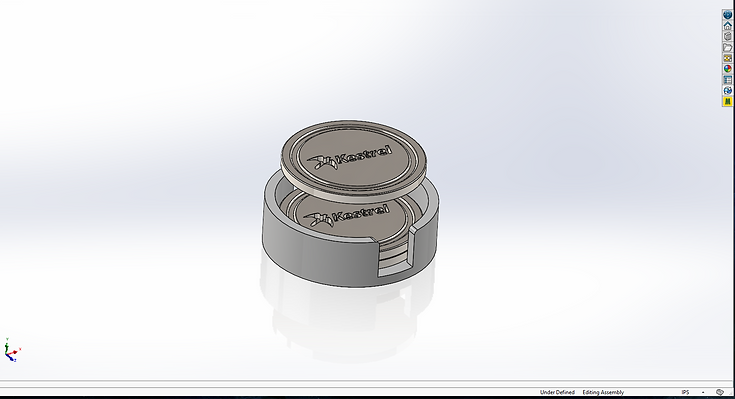Click the IPS unit system label
This screenshot has height=399, width=735.
685,392
